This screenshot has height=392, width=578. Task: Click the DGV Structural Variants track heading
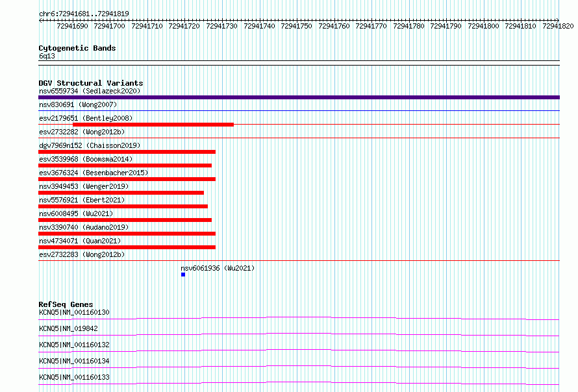tap(91, 83)
